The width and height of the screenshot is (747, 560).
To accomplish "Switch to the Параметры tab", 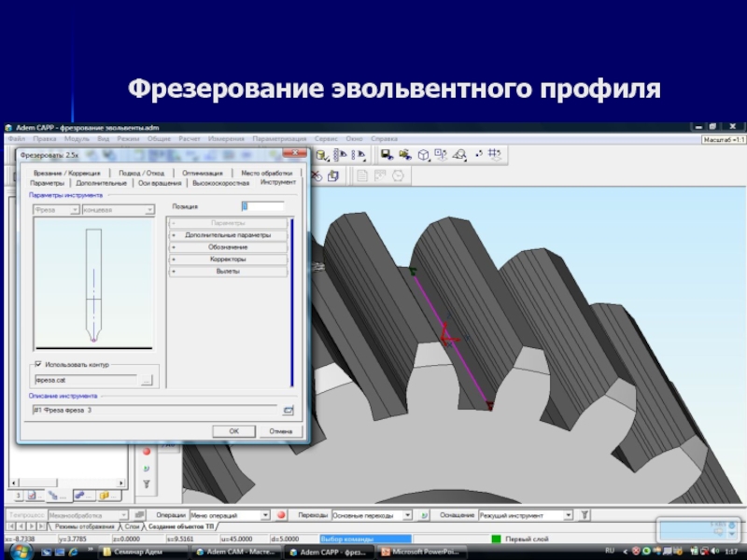I will pos(47,183).
